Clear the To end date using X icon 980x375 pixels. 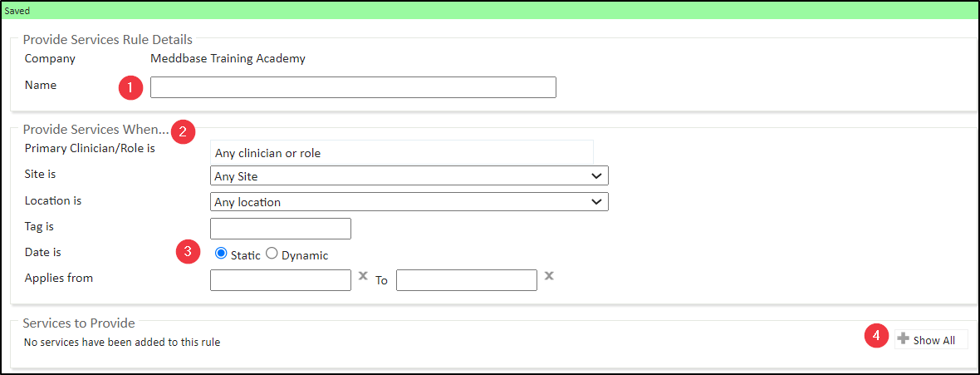[549, 277]
